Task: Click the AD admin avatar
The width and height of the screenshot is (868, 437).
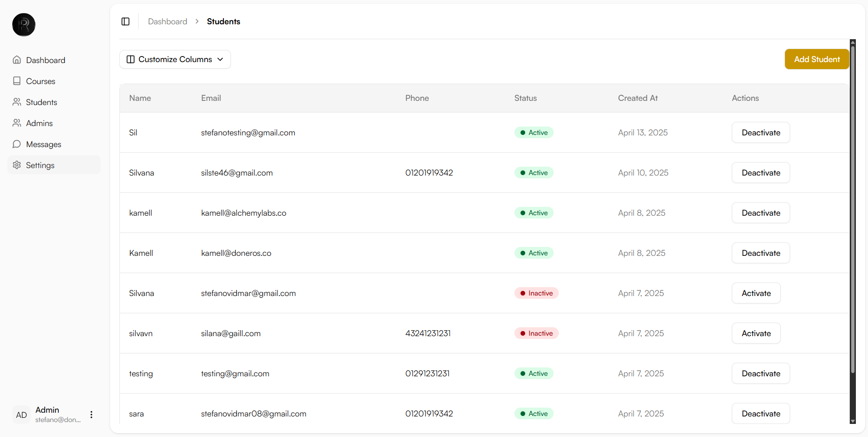Action: coord(21,415)
